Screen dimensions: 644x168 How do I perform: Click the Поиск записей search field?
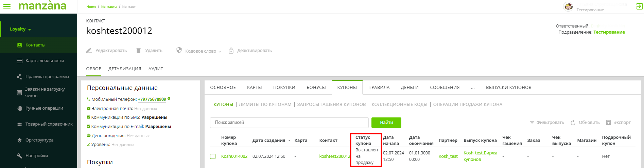(289, 123)
